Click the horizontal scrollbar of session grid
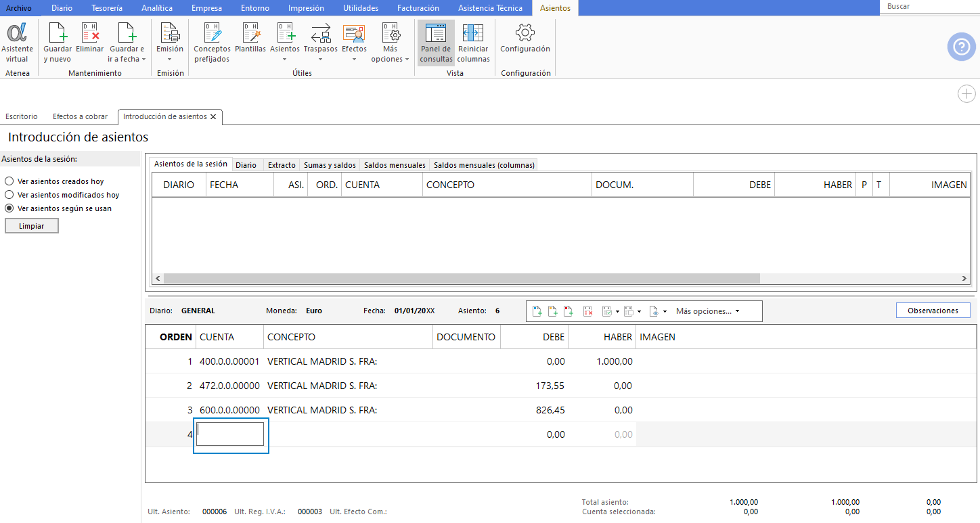 click(462, 279)
